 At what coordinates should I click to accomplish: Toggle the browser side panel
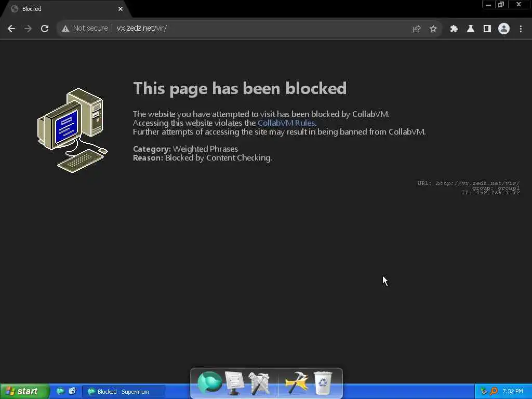[x=487, y=29]
